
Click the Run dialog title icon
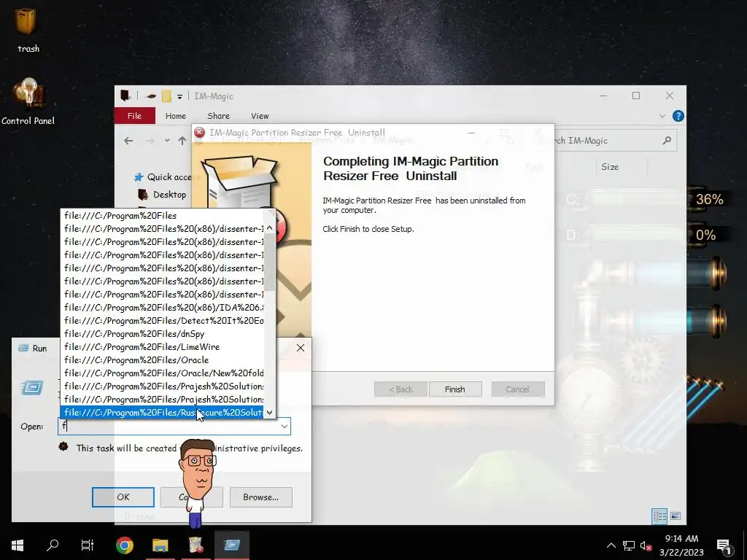[x=23, y=348]
